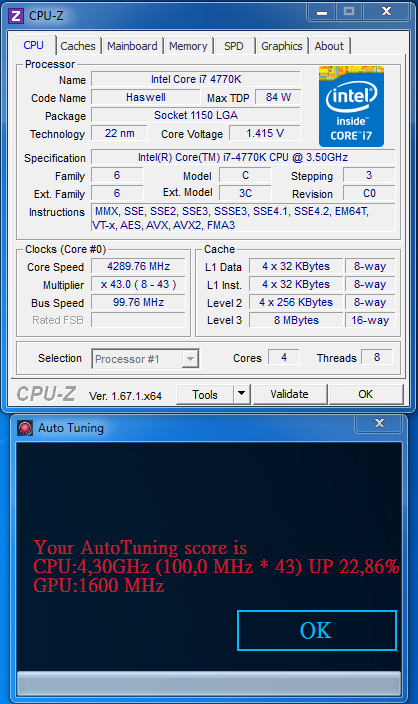Click the Specification field i7-4770K CPU @ 3.50GHz
The width and height of the screenshot is (418, 704).
coord(243,157)
